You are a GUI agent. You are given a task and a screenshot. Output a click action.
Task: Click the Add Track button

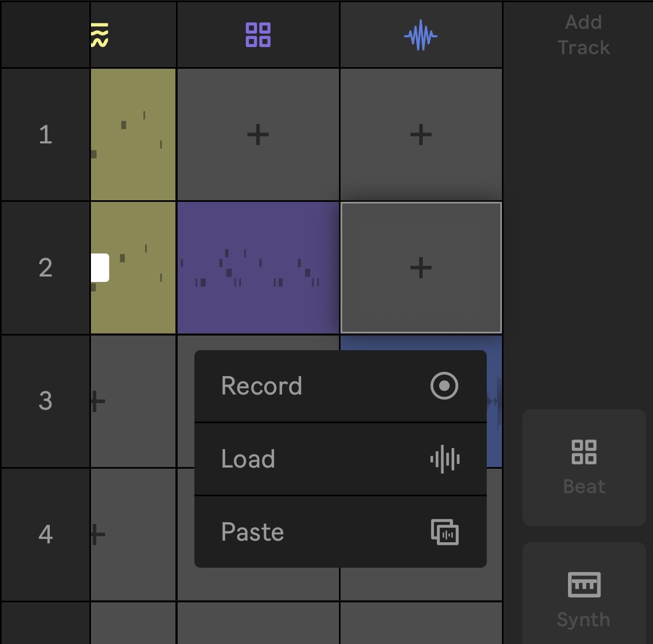pyautogui.click(x=584, y=35)
